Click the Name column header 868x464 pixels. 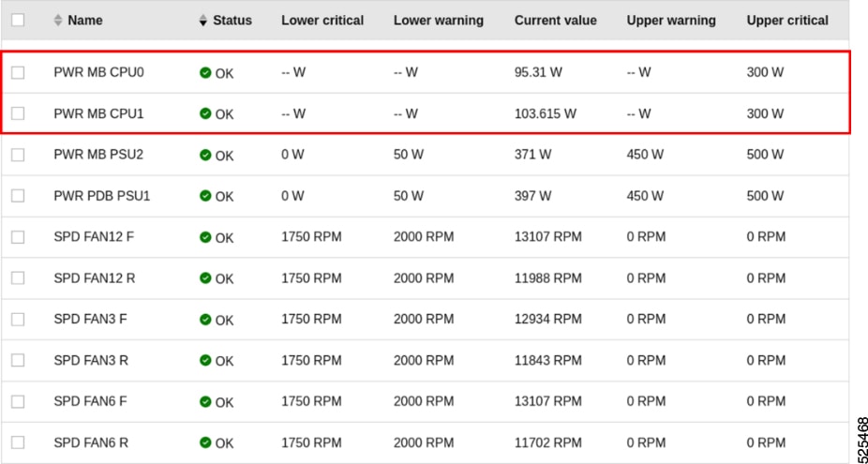coord(84,21)
